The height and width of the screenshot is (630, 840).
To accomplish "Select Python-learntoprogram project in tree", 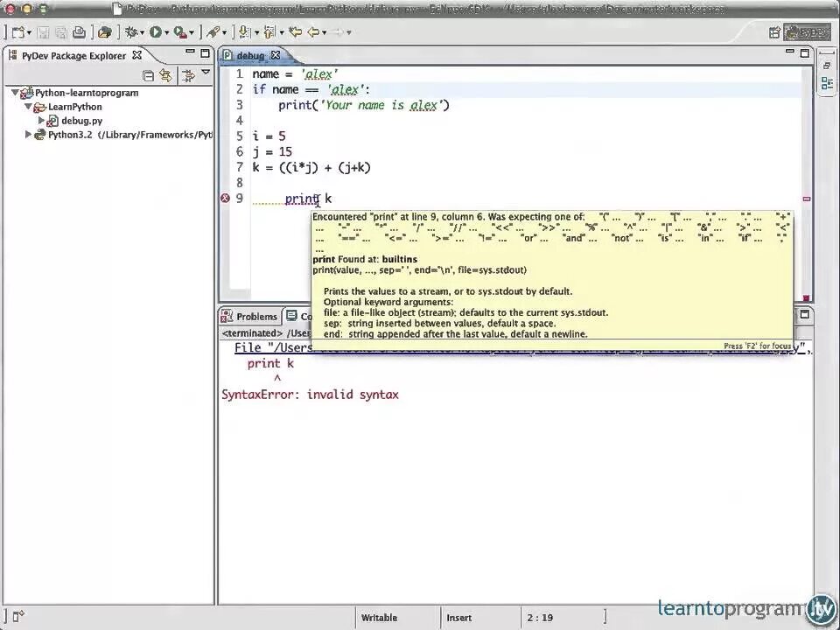I will tap(87, 93).
